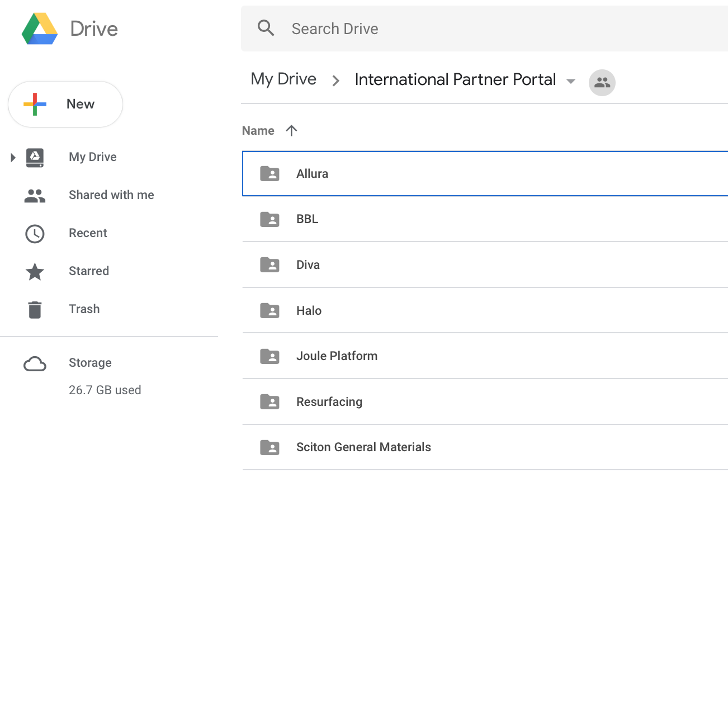Viewport: 728px width, 728px height.
Task: Click the Google Drive logo
Action: coord(40,29)
